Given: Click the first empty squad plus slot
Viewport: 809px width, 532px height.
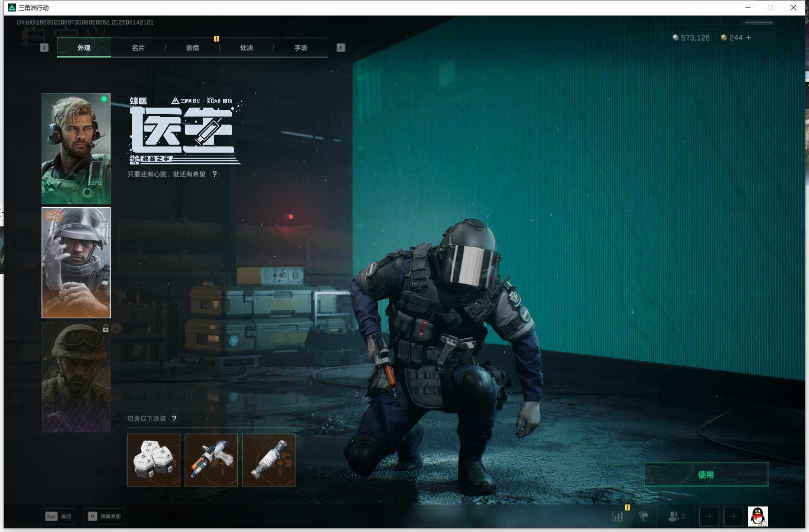Looking at the screenshot, I should coord(709,516).
